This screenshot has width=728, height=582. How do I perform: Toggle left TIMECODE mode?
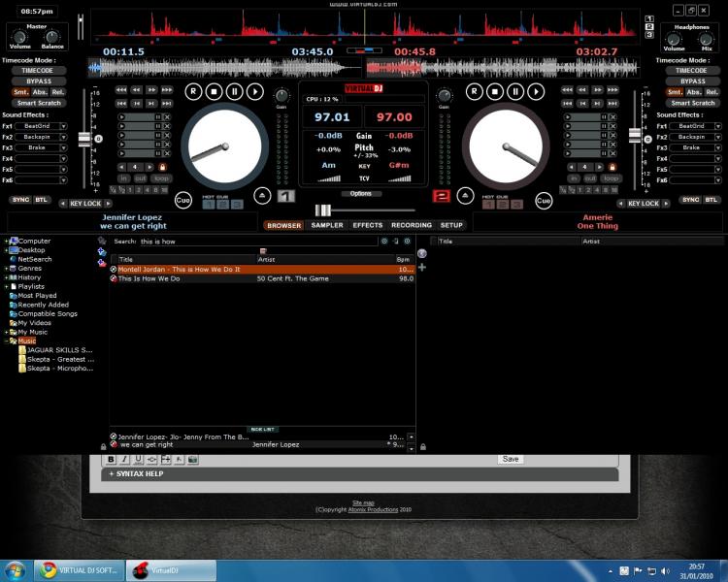coord(38,71)
